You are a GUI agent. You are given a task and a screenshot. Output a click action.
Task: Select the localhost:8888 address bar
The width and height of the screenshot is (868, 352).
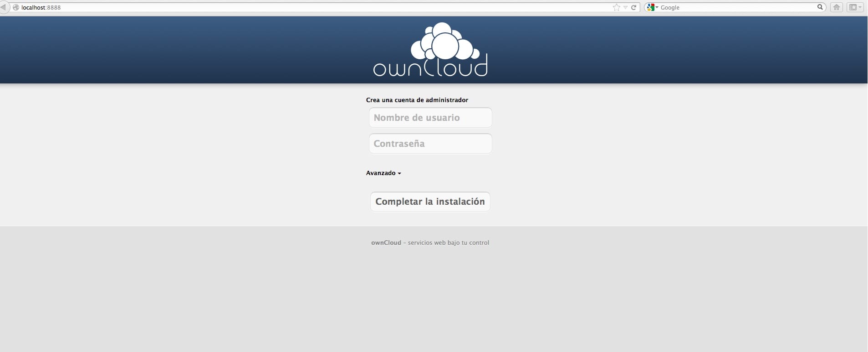273,7
